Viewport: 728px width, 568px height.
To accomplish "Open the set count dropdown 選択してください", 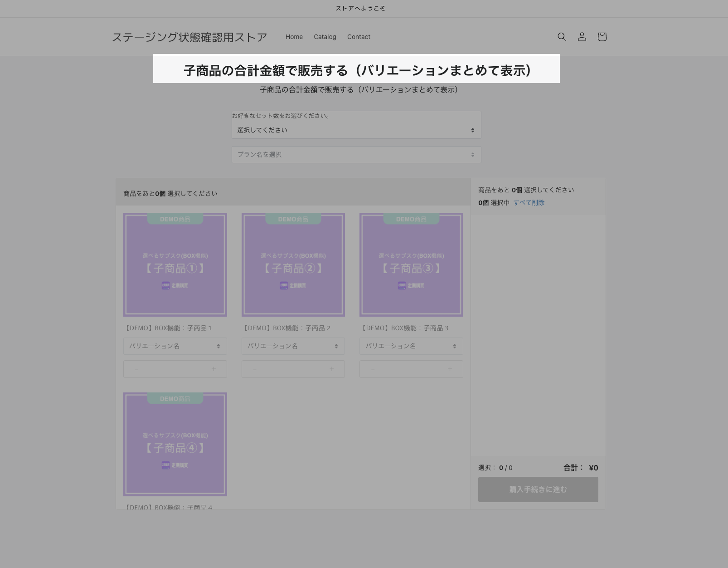I will click(x=356, y=130).
